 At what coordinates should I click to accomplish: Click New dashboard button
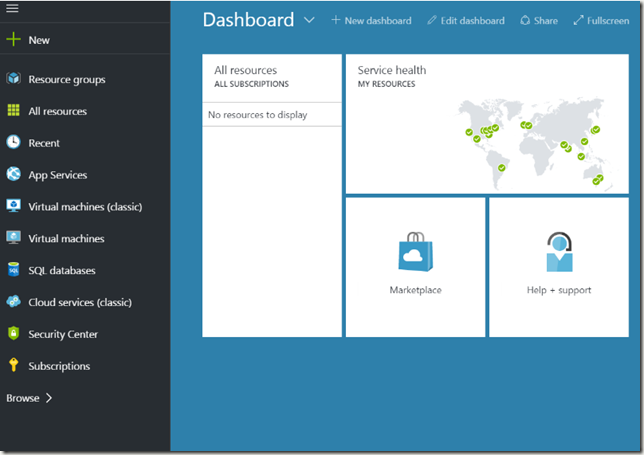pyautogui.click(x=371, y=21)
